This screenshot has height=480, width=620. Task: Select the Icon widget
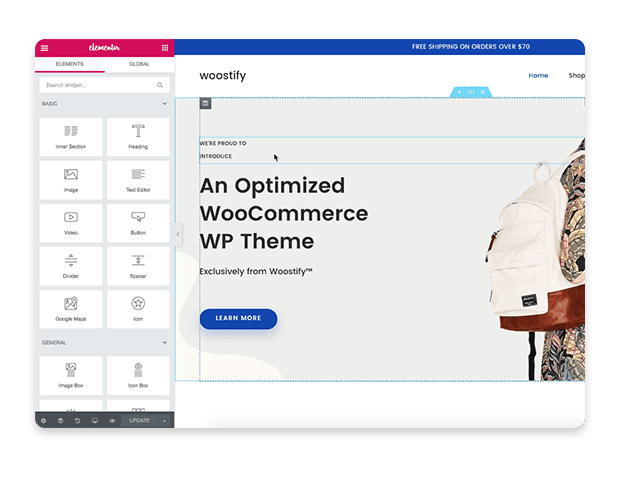pos(138,309)
